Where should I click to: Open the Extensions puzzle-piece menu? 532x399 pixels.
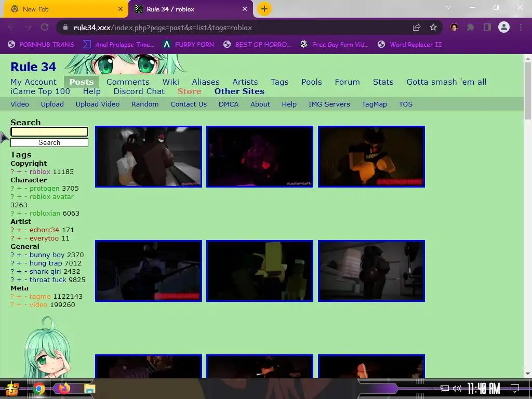point(471,27)
